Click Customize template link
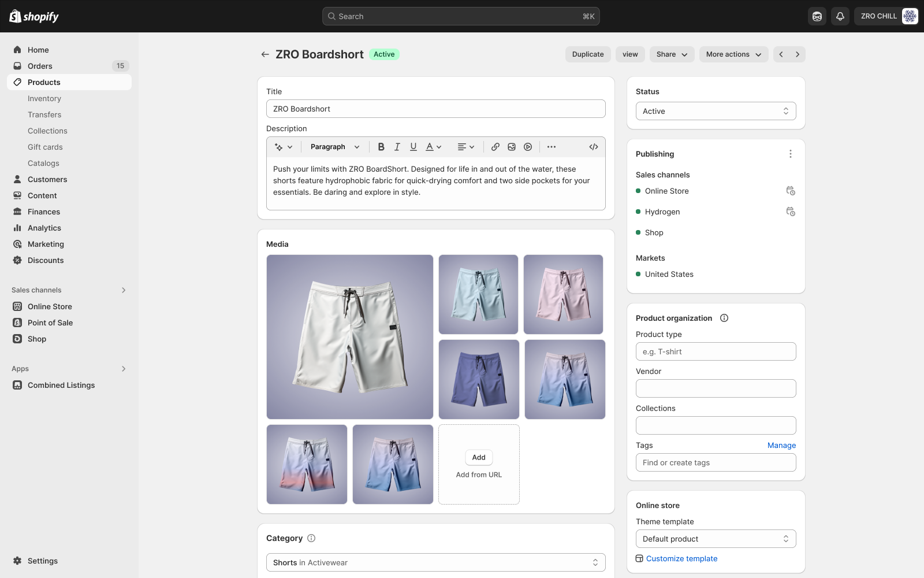The width and height of the screenshot is (924, 578). tap(681, 558)
